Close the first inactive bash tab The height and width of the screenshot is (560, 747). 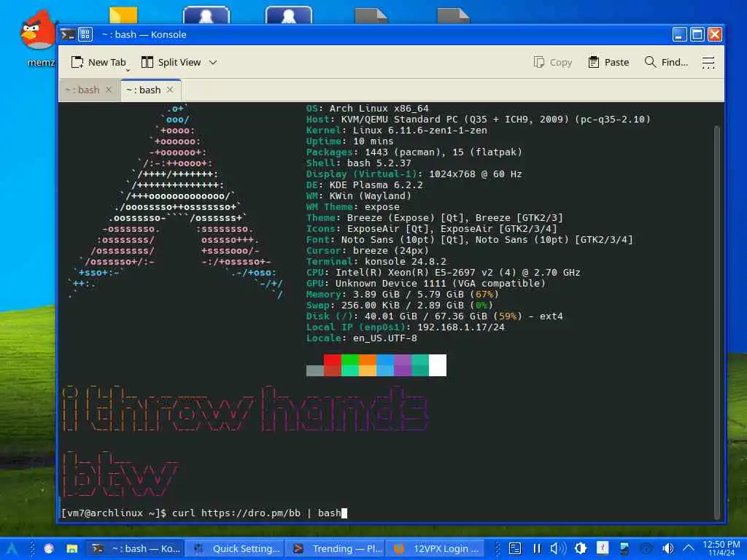point(109,90)
